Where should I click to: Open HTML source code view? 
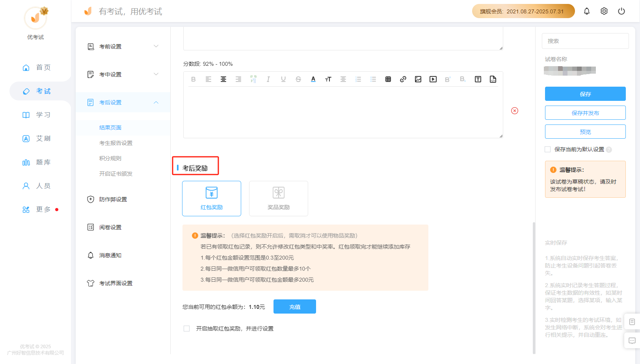493,79
